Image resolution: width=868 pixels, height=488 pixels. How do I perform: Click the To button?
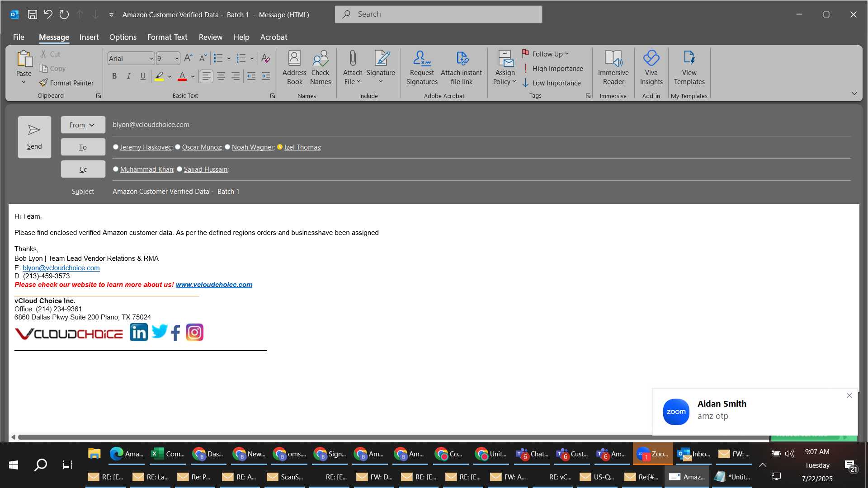click(x=83, y=147)
